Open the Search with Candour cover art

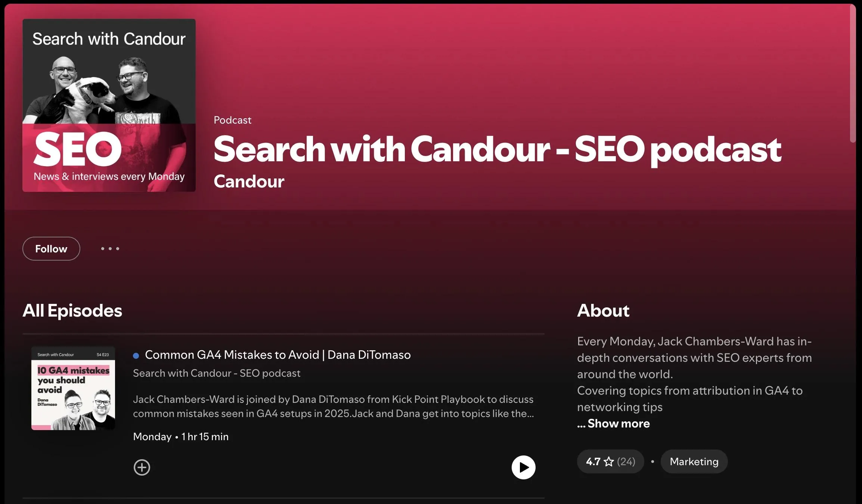[x=109, y=105]
